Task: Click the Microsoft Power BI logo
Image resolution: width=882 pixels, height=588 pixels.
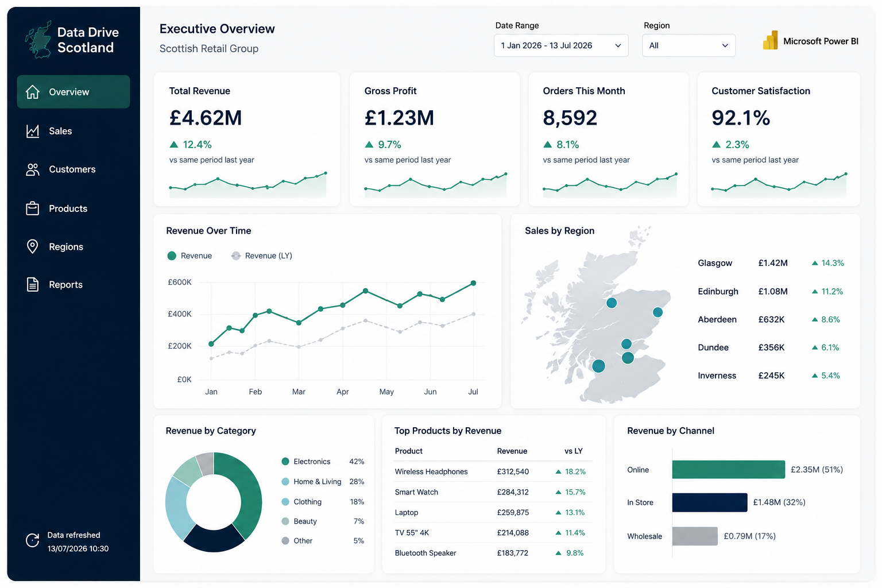Action: pyautogui.click(x=770, y=40)
